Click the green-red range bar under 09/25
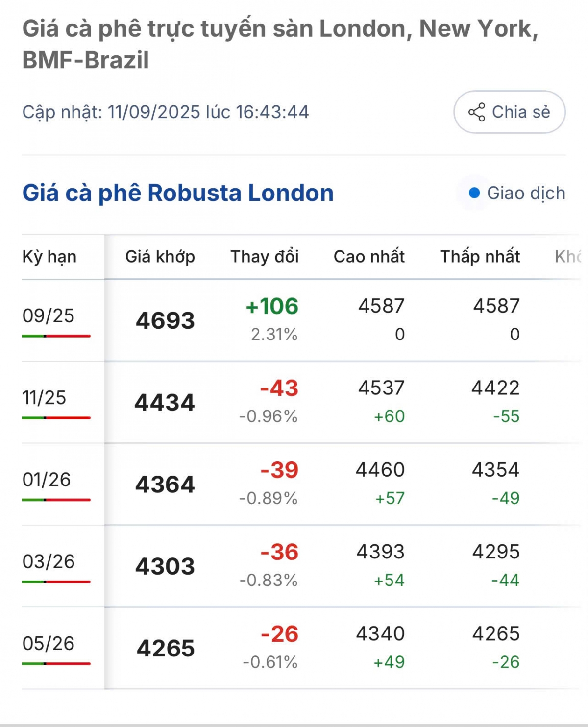The width and height of the screenshot is (588, 727). pos(56,336)
